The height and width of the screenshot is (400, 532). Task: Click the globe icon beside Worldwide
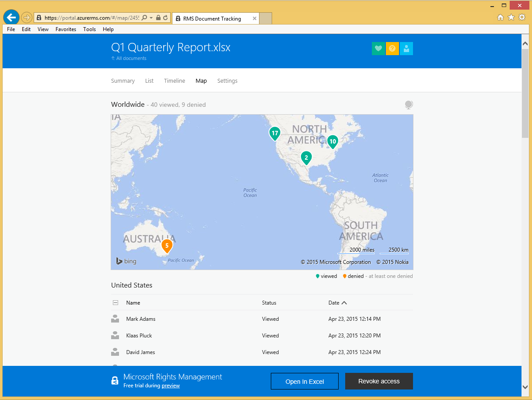[x=409, y=105]
